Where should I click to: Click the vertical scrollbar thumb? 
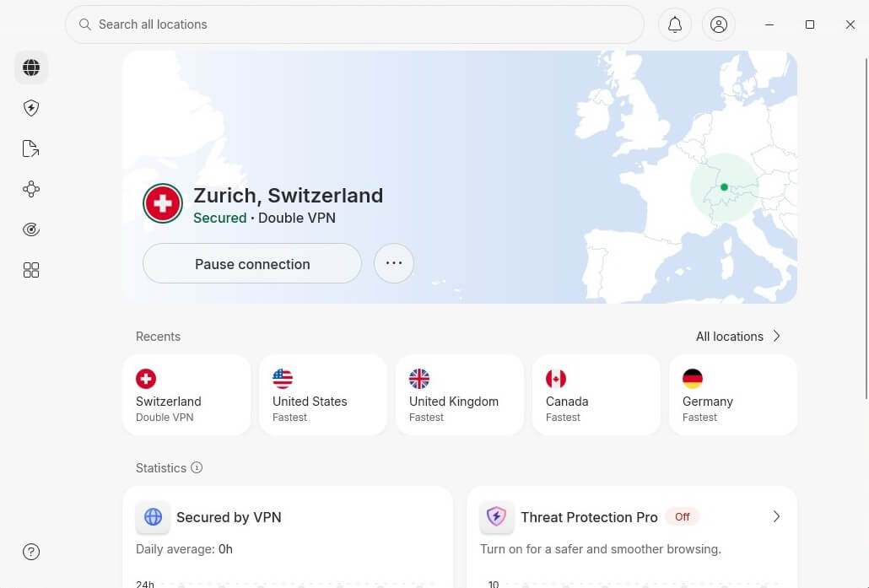866,227
